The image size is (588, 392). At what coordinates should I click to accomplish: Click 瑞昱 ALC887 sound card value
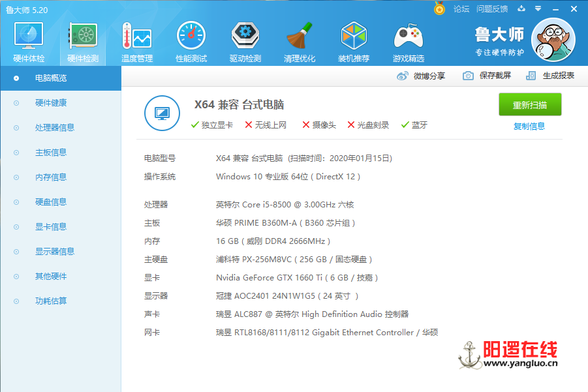(313, 314)
